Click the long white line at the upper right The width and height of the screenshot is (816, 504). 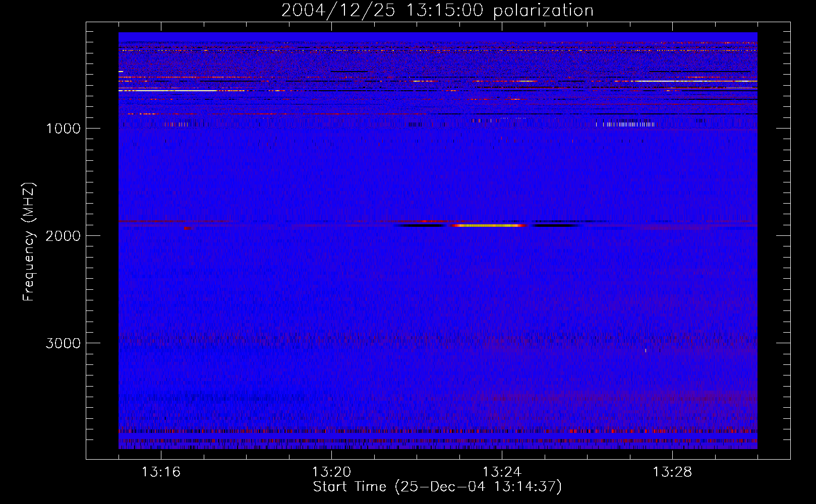coord(696,81)
